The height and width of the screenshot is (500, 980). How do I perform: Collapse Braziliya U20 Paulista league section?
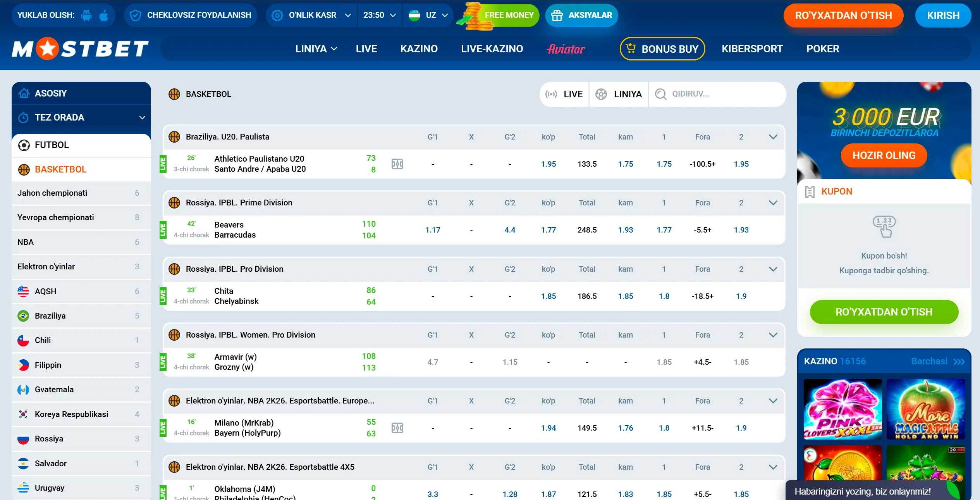click(x=773, y=137)
